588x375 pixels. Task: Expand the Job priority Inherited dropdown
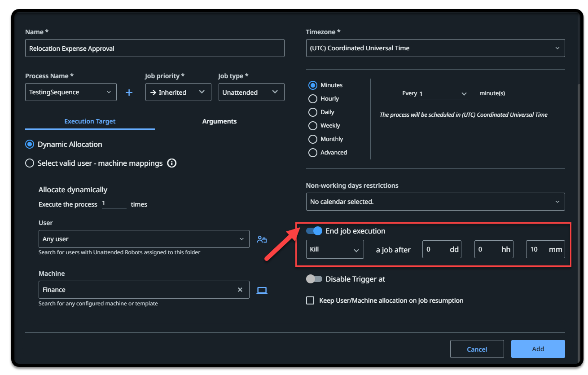(x=178, y=92)
